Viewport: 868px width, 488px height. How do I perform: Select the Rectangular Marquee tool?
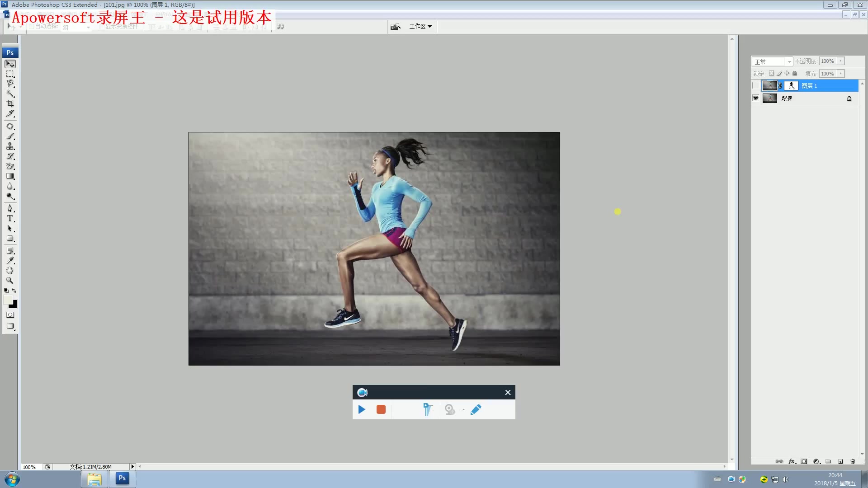10,74
